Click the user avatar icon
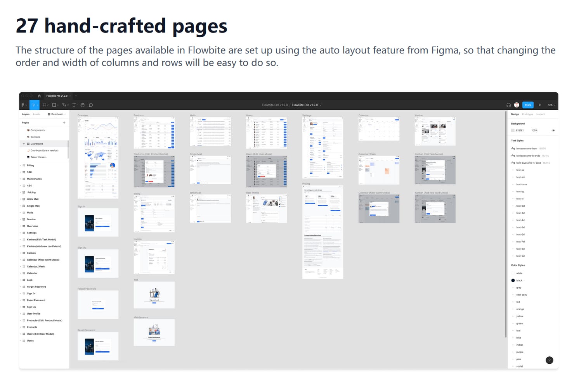579x392 pixels. [517, 105]
